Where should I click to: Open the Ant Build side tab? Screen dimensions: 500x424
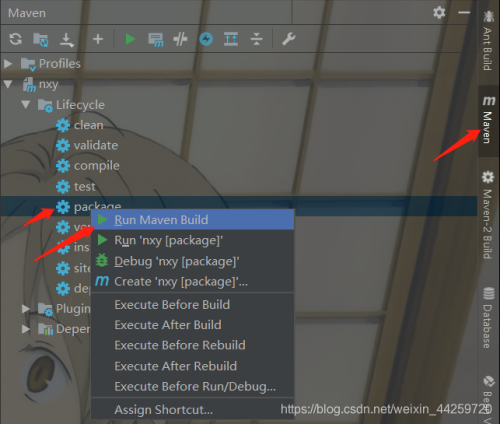[488, 41]
